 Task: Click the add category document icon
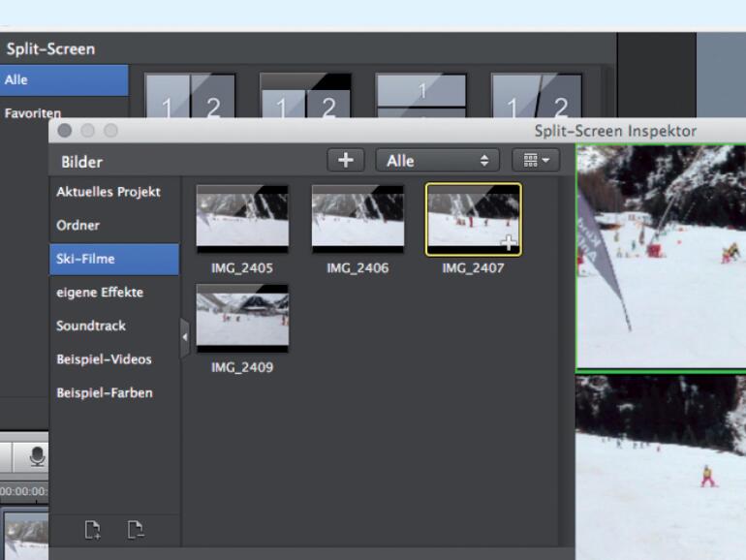[x=92, y=528]
